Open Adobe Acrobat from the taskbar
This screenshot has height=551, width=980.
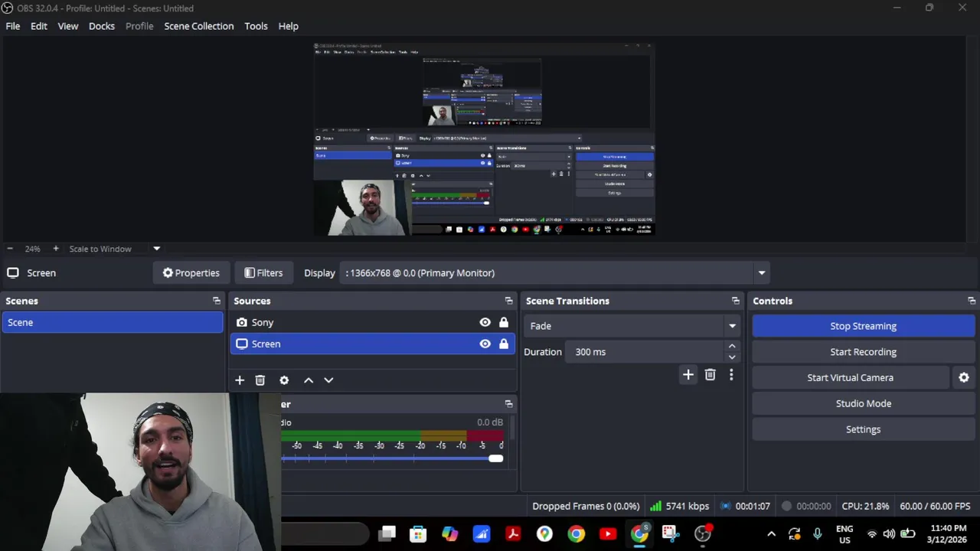(513, 533)
